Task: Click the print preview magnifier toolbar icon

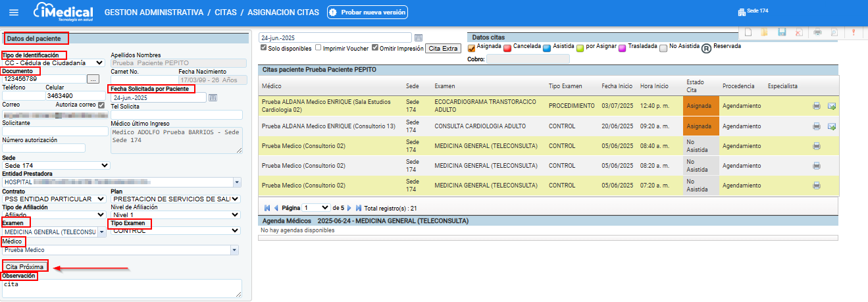Action: pos(834,32)
